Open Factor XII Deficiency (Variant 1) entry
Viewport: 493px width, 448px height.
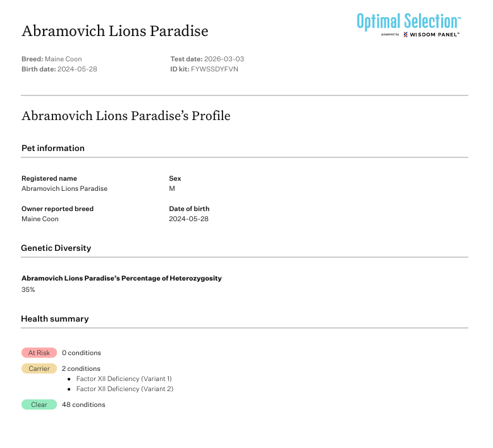(124, 379)
